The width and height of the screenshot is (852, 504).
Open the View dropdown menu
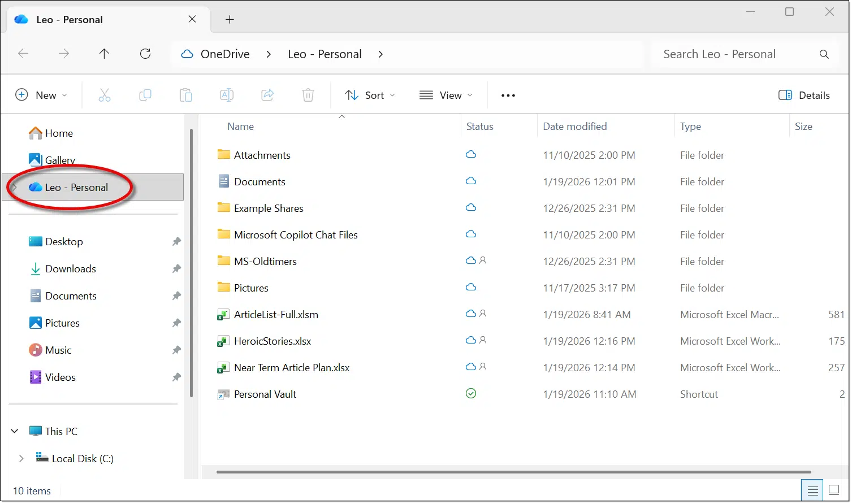446,95
